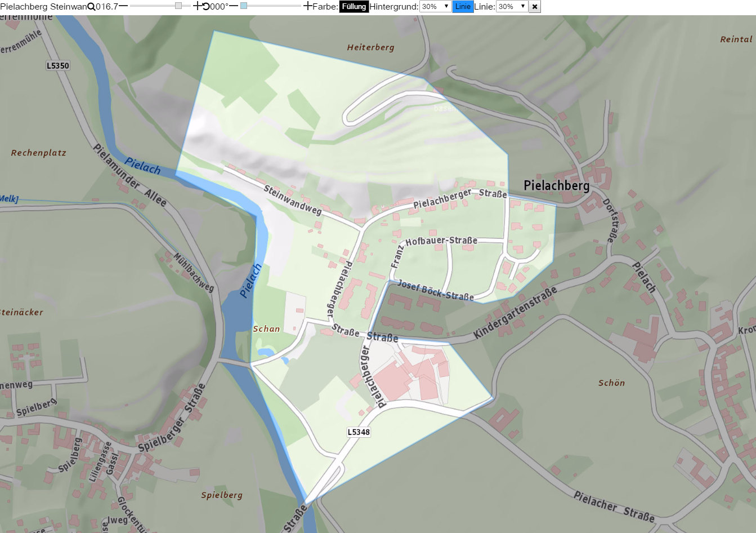Click the rotation slider handle
This screenshot has height=533, width=756.
pyautogui.click(x=244, y=6)
